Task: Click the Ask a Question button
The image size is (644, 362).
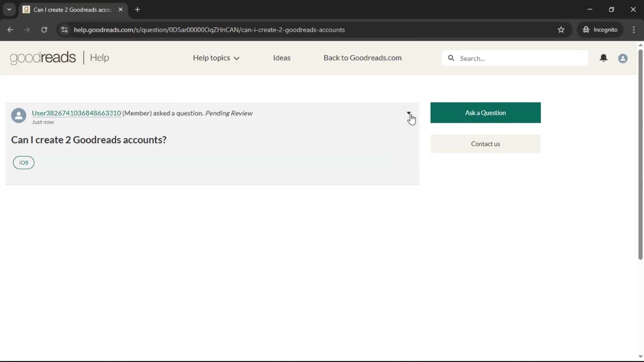Action: (485, 113)
